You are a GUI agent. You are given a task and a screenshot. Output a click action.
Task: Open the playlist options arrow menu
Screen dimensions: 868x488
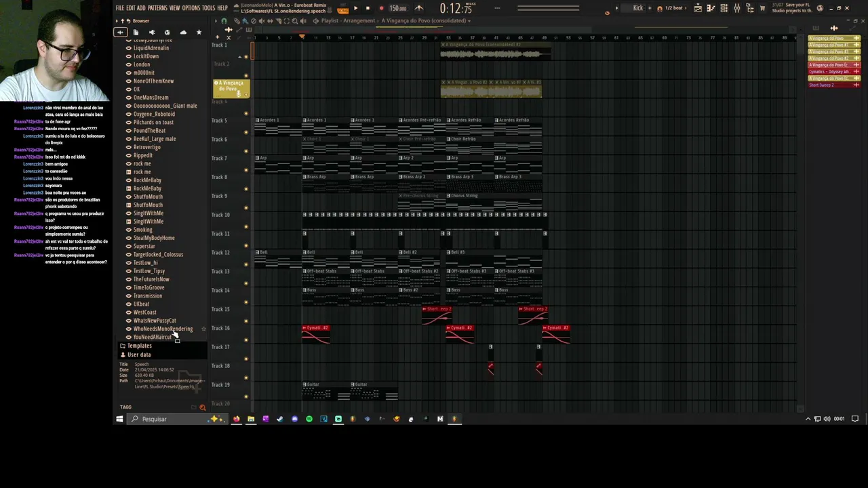tap(217, 21)
